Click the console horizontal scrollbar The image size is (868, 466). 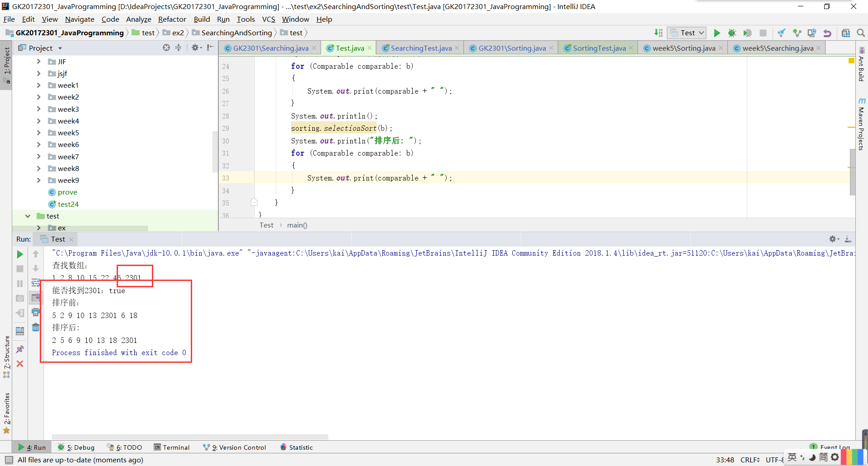pyautogui.click(x=190, y=437)
